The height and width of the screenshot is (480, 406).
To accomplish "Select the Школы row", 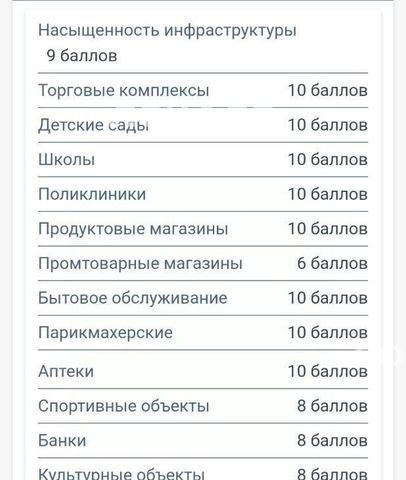I will point(203,160).
